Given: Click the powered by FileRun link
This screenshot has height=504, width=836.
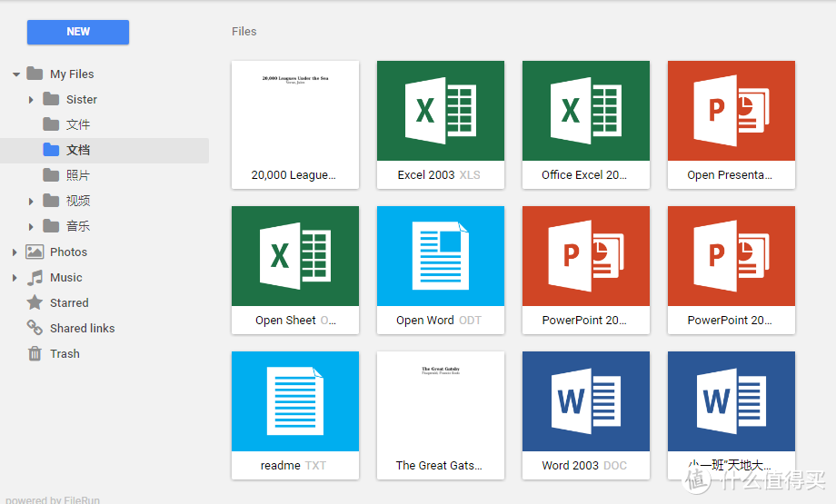Looking at the screenshot, I should tap(53, 499).
